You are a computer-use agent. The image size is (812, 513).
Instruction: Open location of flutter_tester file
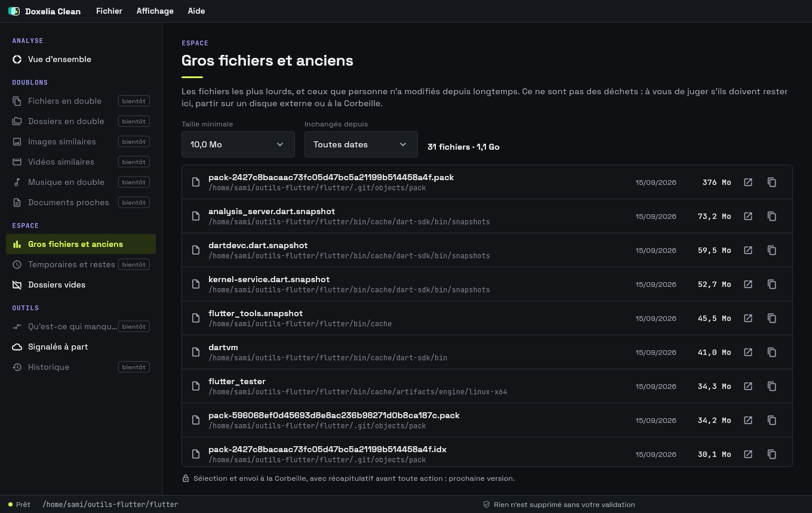tap(748, 386)
